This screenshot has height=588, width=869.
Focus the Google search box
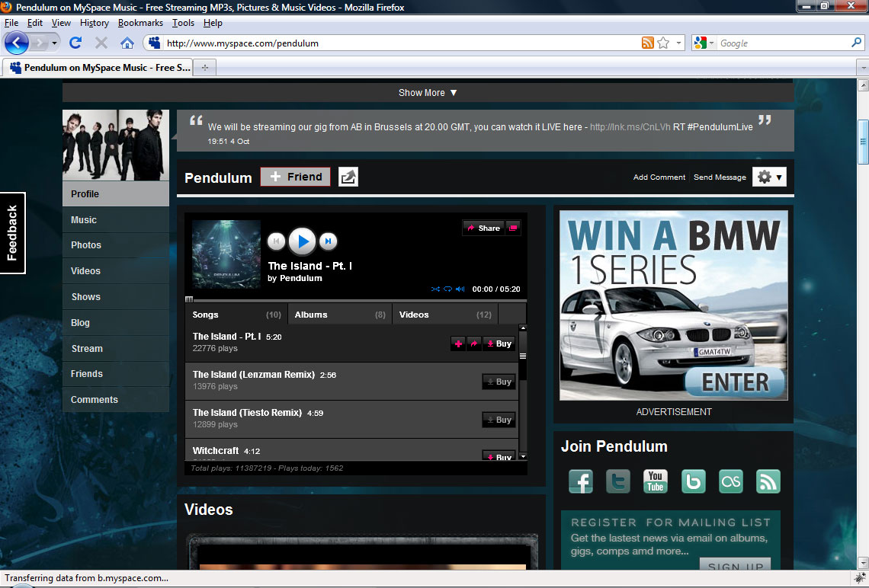point(783,43)
